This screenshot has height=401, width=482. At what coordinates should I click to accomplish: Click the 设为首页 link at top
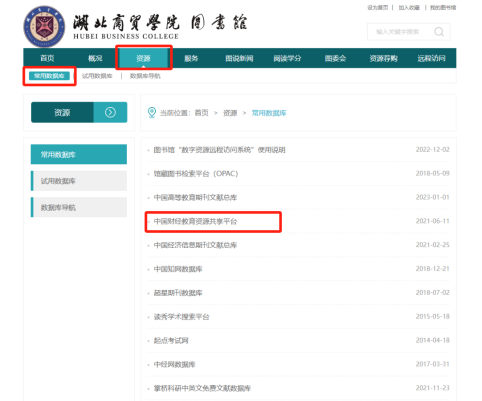[x=378, y=8]
